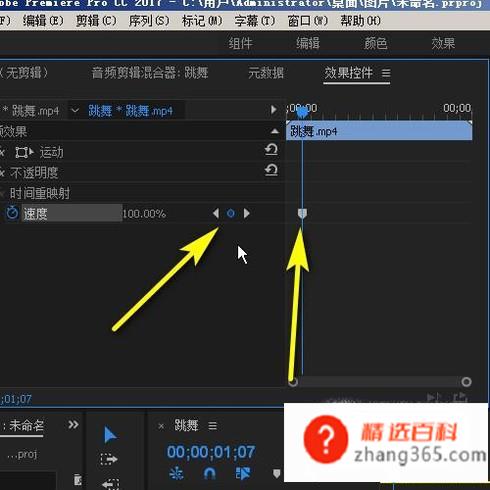The width and height of the screenshot is (490, 490).
Task: Click the right zoom scrollbar handle
Action: pos(466,381)
